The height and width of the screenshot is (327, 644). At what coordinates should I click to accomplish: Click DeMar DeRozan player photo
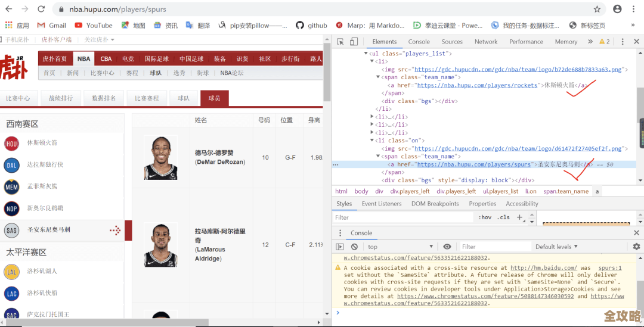[x=160, y=158]
